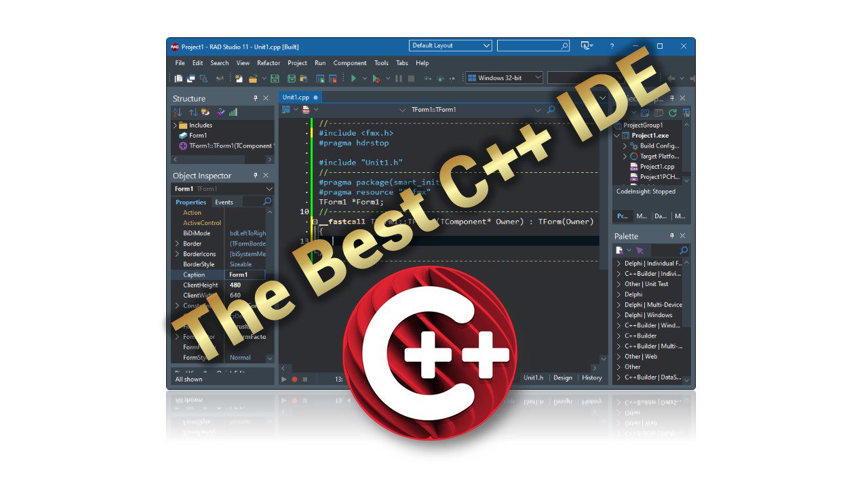868x488 pixels.
Task: Select Form1 node in Structure tree
Action: click(198, 136)
